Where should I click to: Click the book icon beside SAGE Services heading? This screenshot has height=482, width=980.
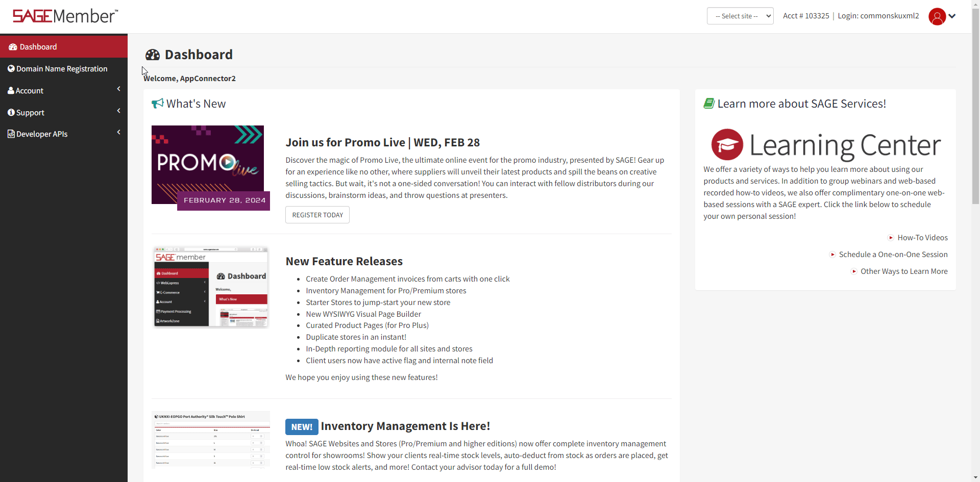[x=709, y=103]
